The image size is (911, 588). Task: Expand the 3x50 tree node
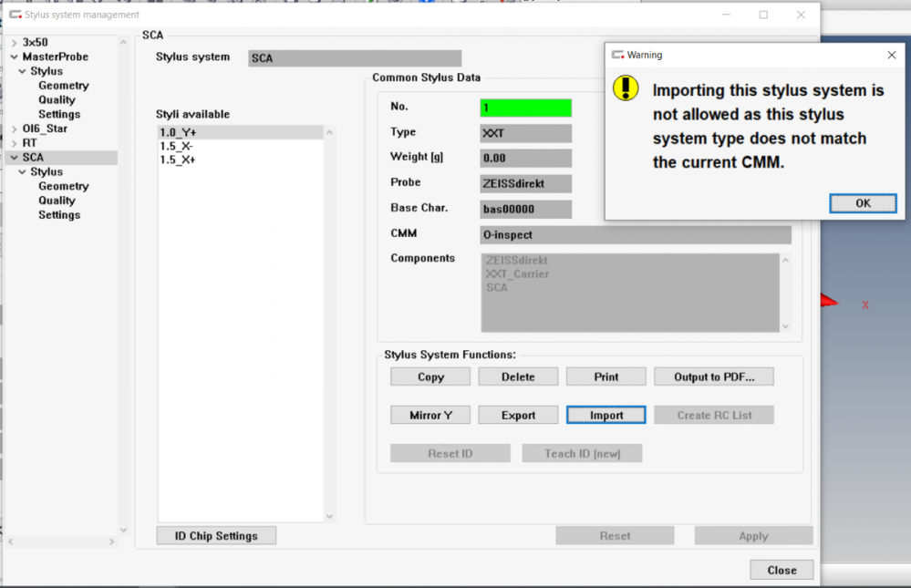point(14,43)
